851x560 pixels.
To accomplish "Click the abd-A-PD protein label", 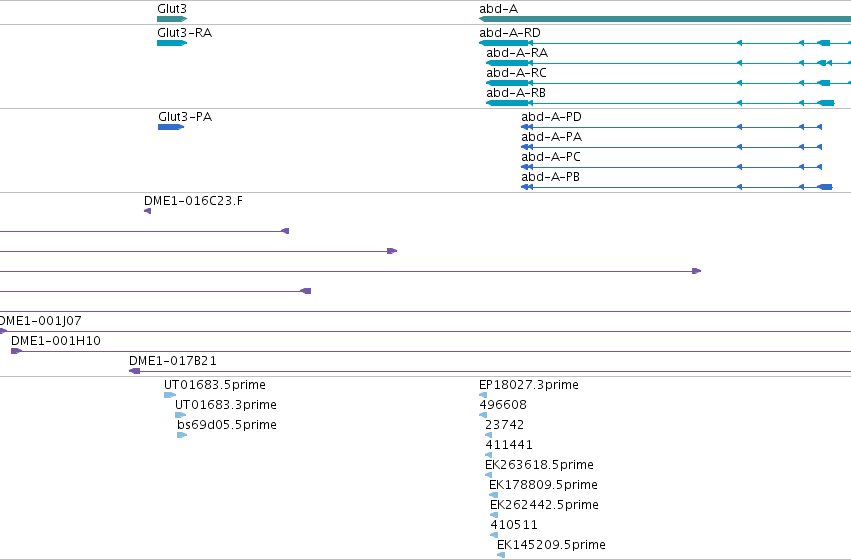I will coord(551,117).
